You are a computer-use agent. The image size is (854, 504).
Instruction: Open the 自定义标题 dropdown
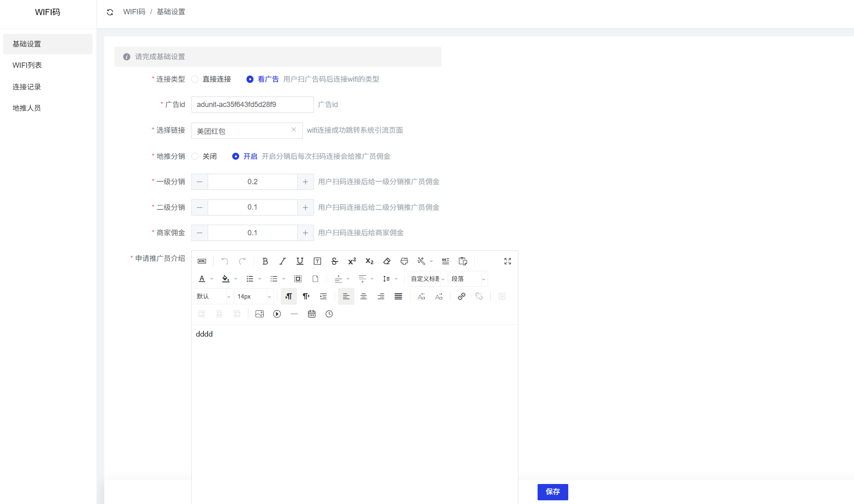coord(427,279)
